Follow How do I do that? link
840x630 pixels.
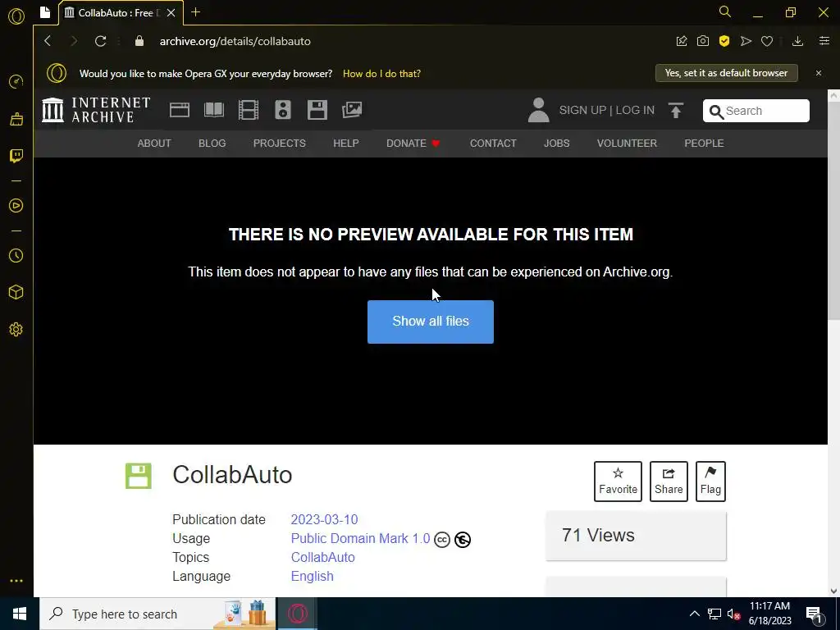381,73
